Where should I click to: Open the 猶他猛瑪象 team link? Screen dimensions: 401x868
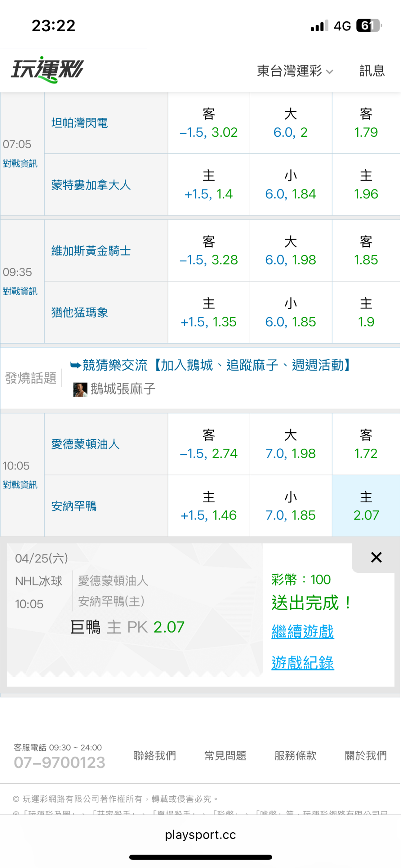pyautogui.click(x=79, y=313)
